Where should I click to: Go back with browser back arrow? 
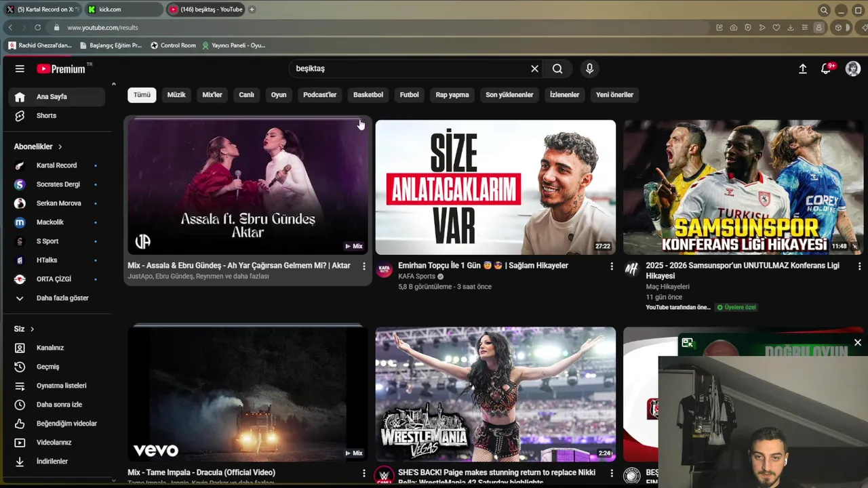click(10, 28)
